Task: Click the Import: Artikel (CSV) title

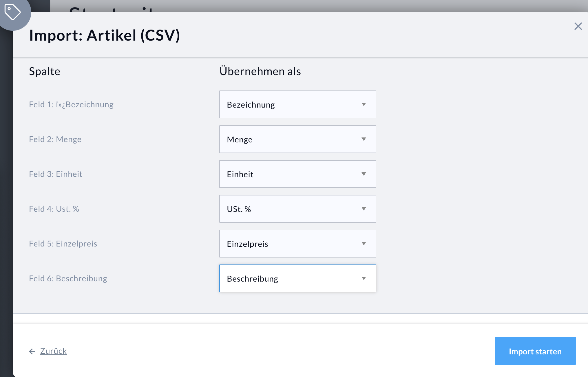Action: click(x=105, y=35)
